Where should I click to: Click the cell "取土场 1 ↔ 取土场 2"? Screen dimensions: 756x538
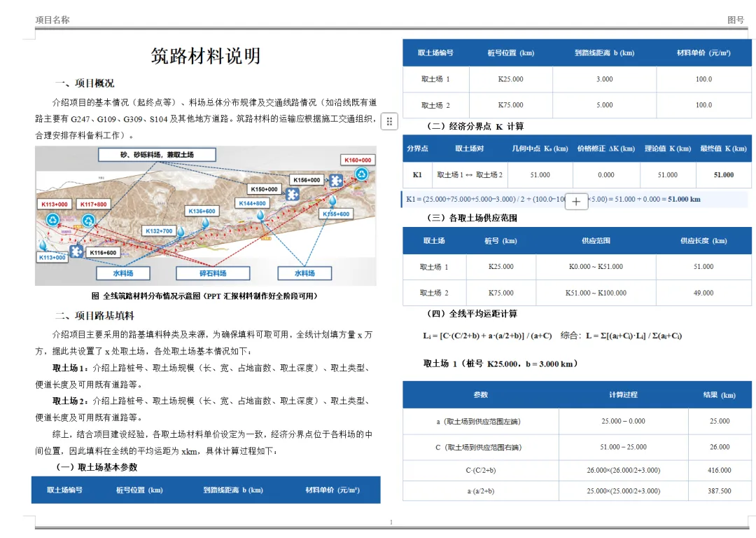pyautogui.click(x=470, y=175)
